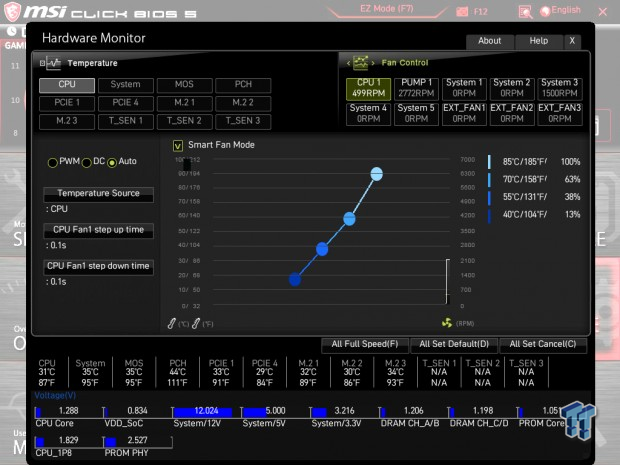Select the Auto radio button
Image resolution: width=620 pixels, height=465 pixels.
point(112,163)
